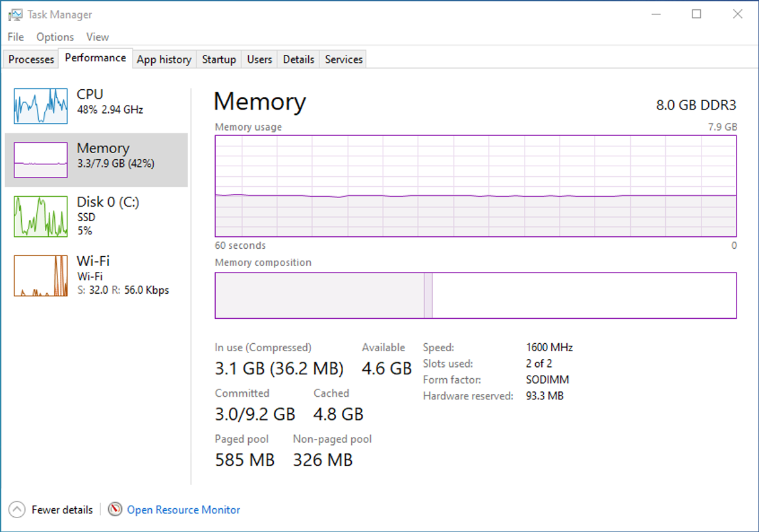
Task: Click the Memory usage history graph
Action: 475,185
